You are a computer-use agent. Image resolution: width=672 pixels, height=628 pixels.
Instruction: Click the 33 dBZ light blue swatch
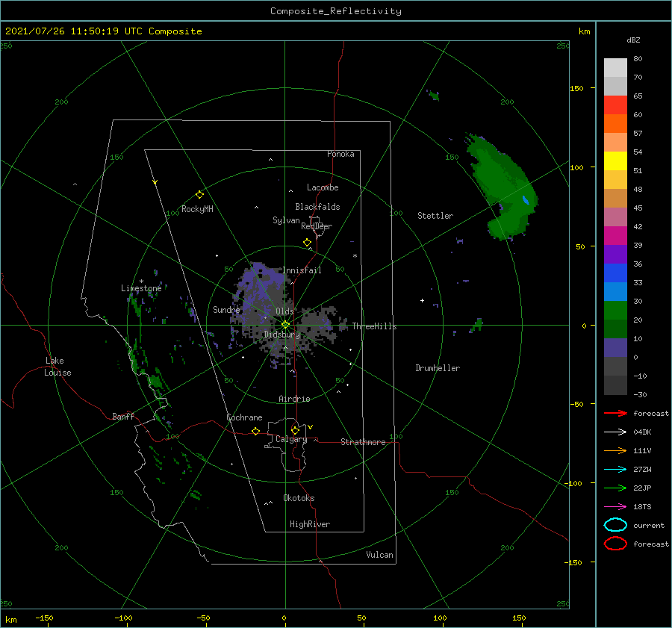coord(615,291)
